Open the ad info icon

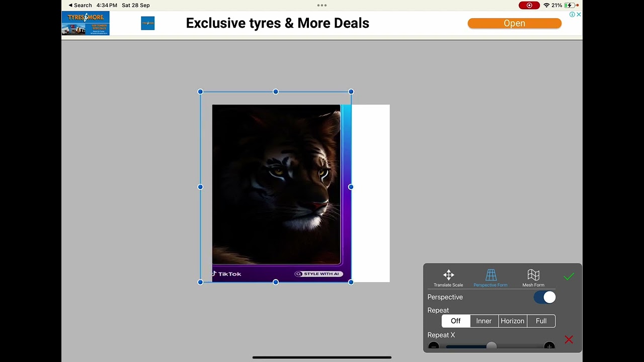pyautogui.click(x=572, y=15)
